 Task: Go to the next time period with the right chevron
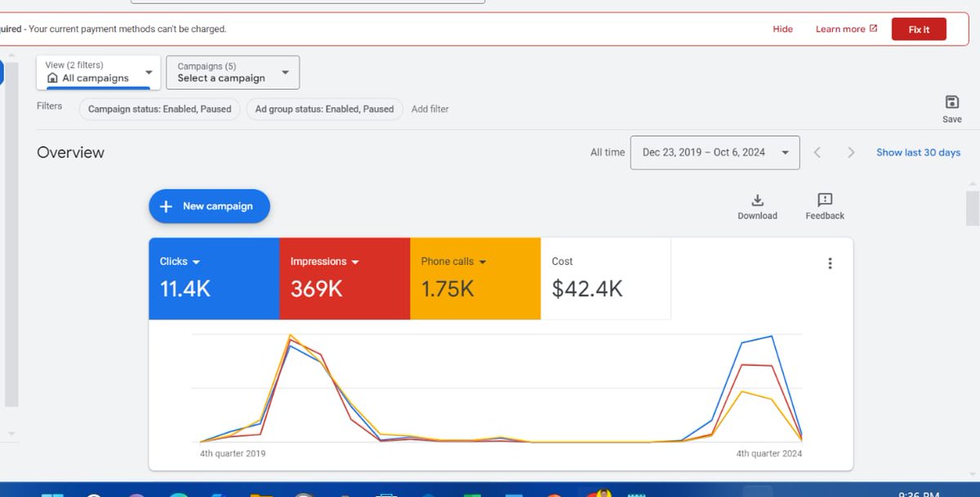(x=851, y=152)
